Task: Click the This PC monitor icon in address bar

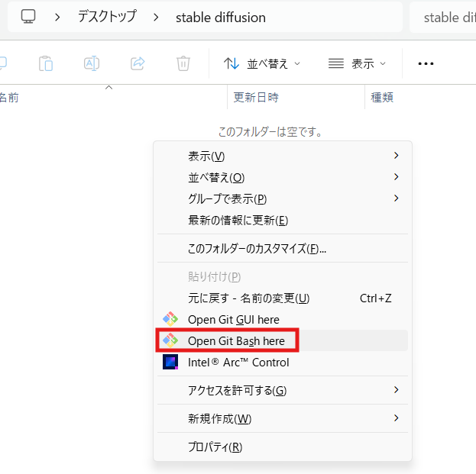Action: pyautogui.click(x=28, y=16)
